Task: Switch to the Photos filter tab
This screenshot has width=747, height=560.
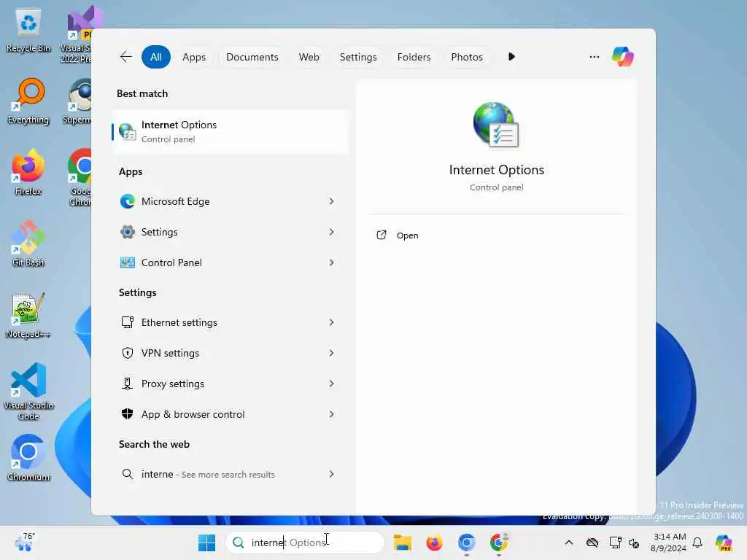Action: [466, 57]
